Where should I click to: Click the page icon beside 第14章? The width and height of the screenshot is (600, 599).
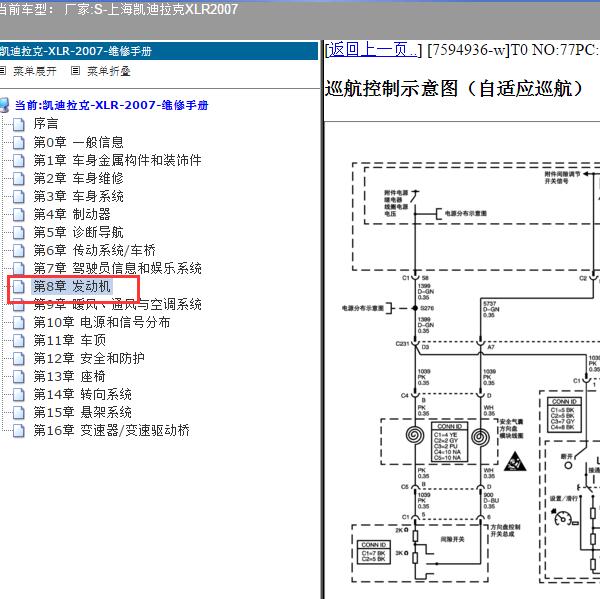click(x=18, y=395)
